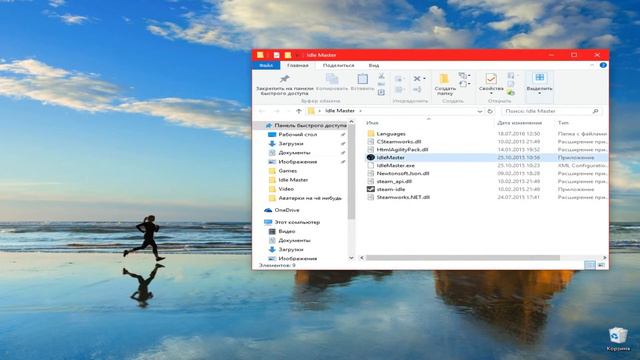Open Video folder in sidebar
Image resolution: width=640 pixels, height=360 pixels.
[286, 189]
